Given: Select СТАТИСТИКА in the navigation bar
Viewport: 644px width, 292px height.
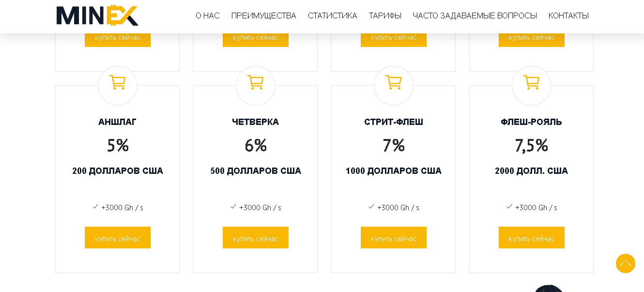Looking at the screenshot, I should pyautogui.click(x=333, y=15).
